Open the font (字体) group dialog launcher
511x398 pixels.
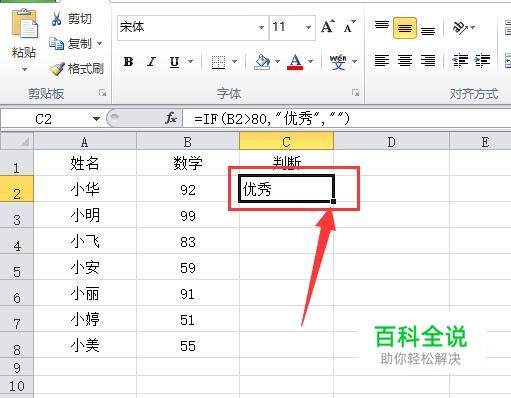(356, 93)
